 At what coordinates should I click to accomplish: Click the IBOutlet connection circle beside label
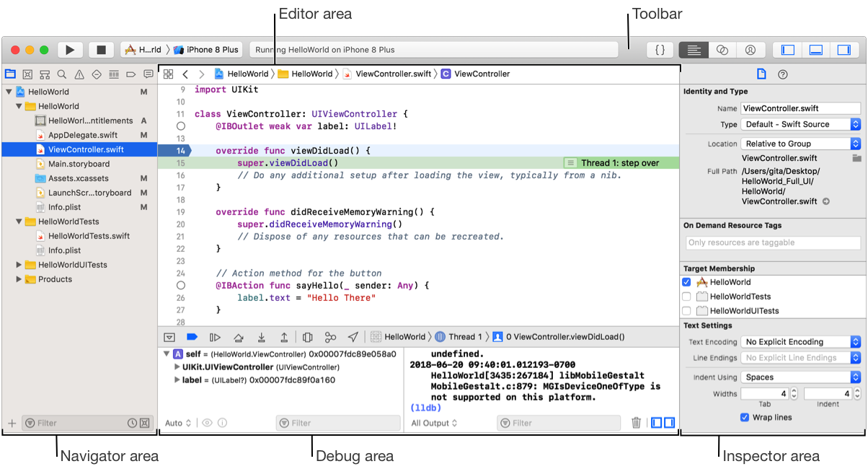[181, 126]
